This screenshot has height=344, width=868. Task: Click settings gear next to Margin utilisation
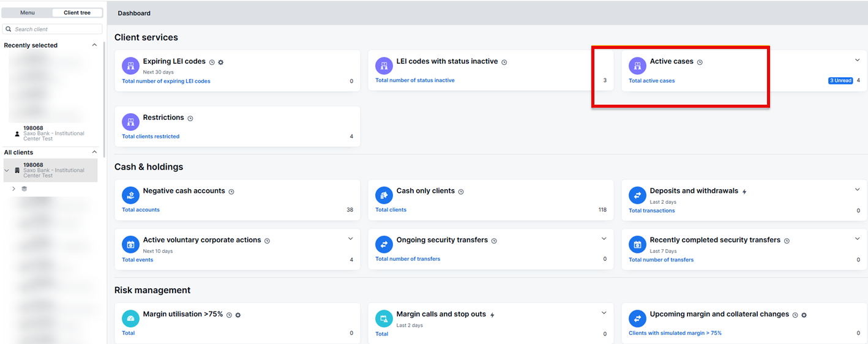coord(238,315)
